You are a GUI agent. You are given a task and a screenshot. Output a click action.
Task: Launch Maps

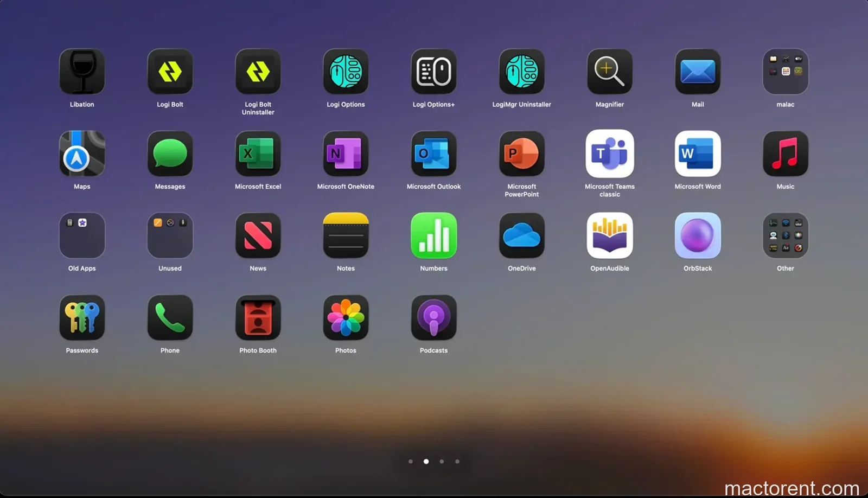click(x=82, y=154)
